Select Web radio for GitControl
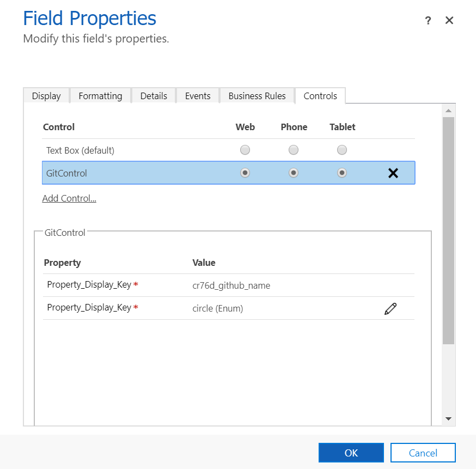This screenshot has height=469, width=476. (245, 173)
